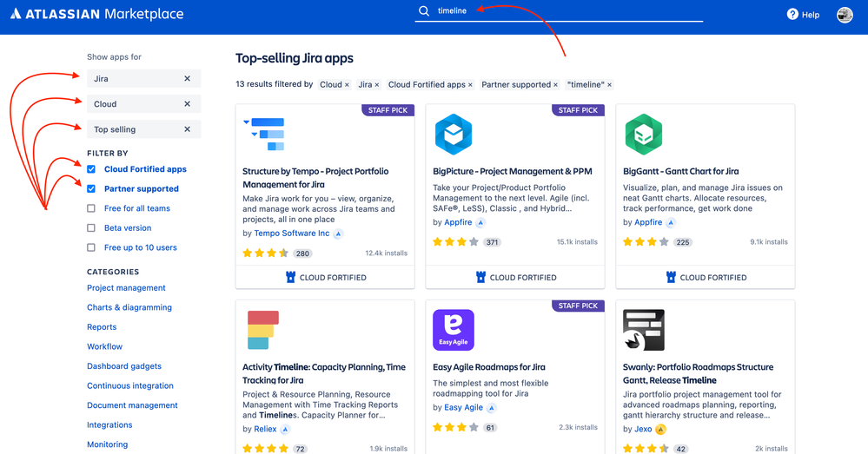This screenshot has height=454, width=868.
Task: Open the Reliex vendor link
Action: [x=265, y=429]
